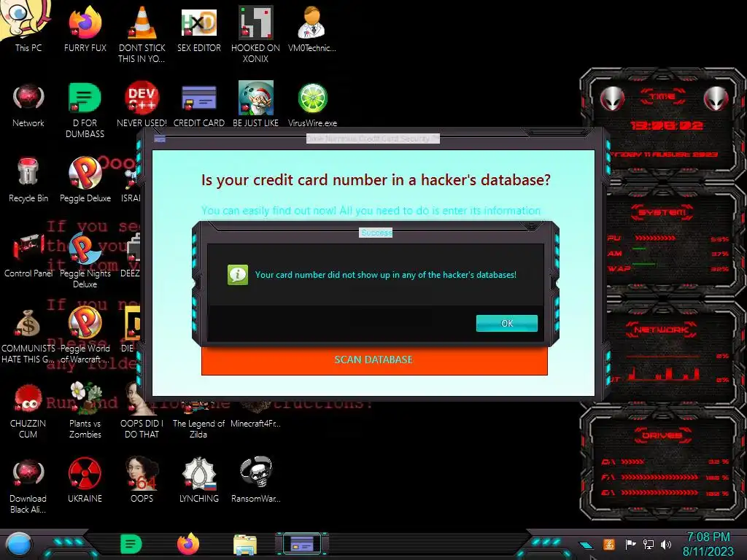This screenshot has width=747, height=560.
Task: Click the green info icon in Success dialog
Action: coord(238,275)
